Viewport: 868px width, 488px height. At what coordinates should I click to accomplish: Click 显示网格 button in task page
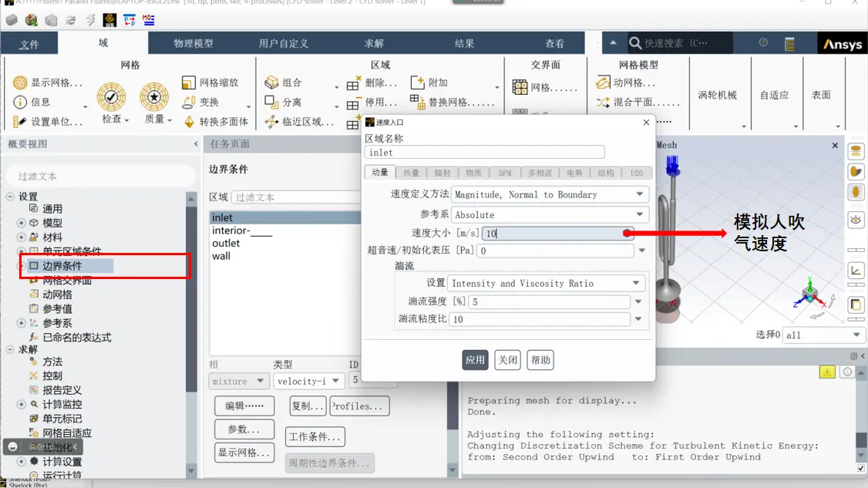[x=244, y=453]
